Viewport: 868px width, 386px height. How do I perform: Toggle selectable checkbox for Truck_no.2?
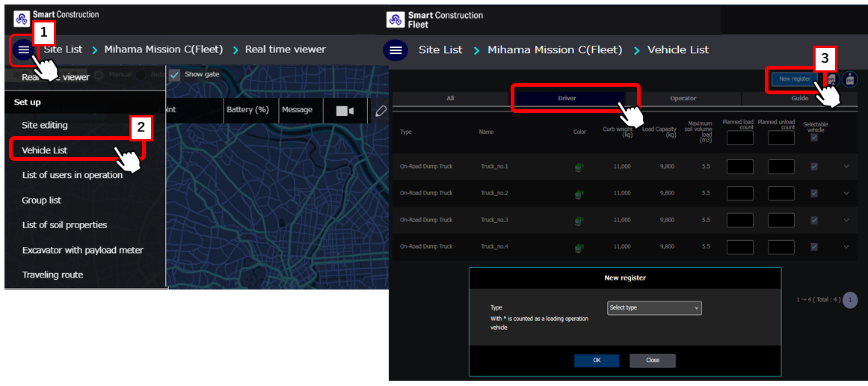click(x=814, y=193)
